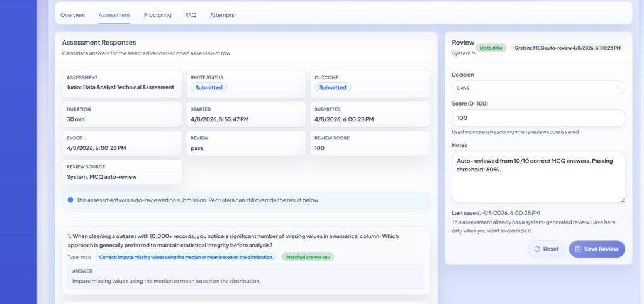Click the Notes textarea resize handle
Screen dimensions: 644x304
622,200
